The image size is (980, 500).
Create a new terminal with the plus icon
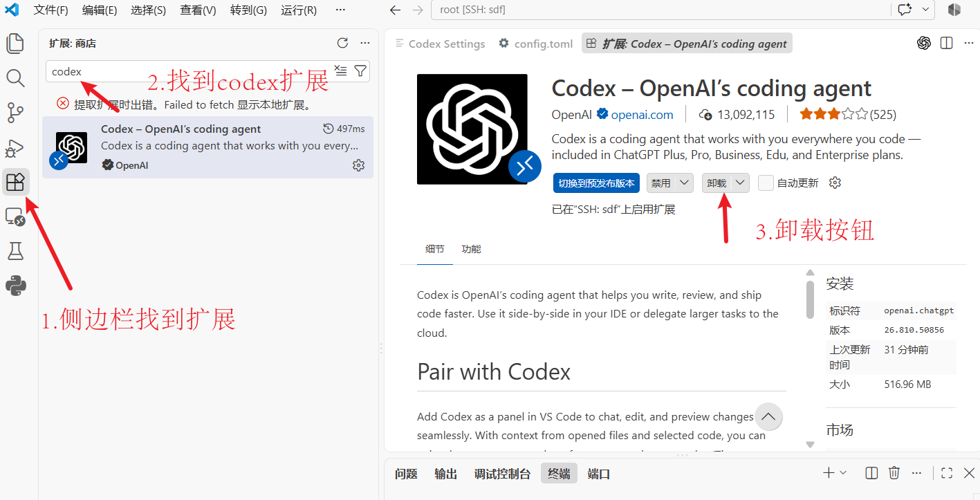[x=829, y=473]
